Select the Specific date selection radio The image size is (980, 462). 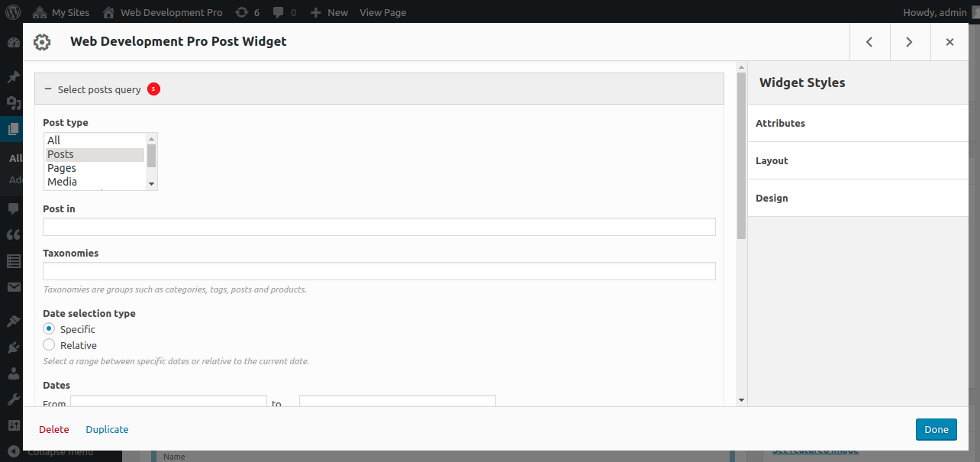pyautogui.click(x=49, y=328)
